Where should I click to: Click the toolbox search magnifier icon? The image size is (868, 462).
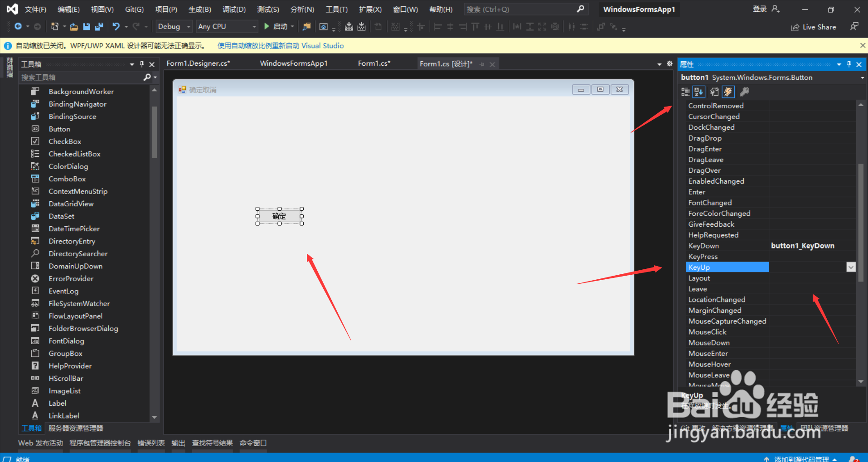point(147,77)
